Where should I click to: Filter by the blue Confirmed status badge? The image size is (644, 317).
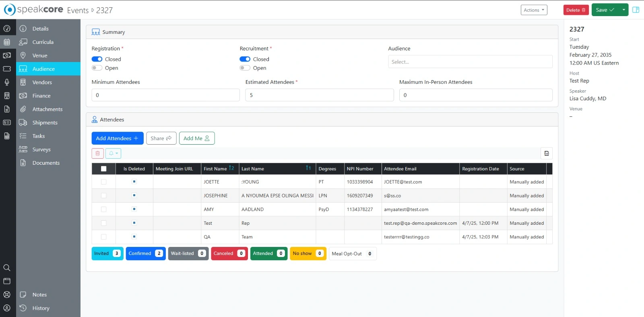pyautogui.click(x=145, y=253)
